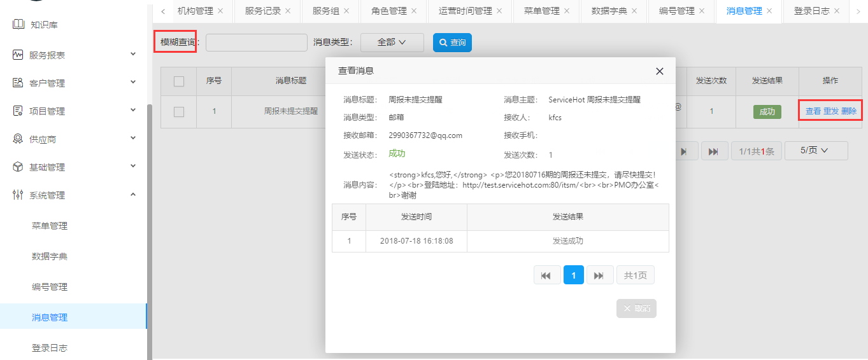Screen dimensions: 868x360
Task: Go to first page in dialog pager
Action: coord(546,275)
